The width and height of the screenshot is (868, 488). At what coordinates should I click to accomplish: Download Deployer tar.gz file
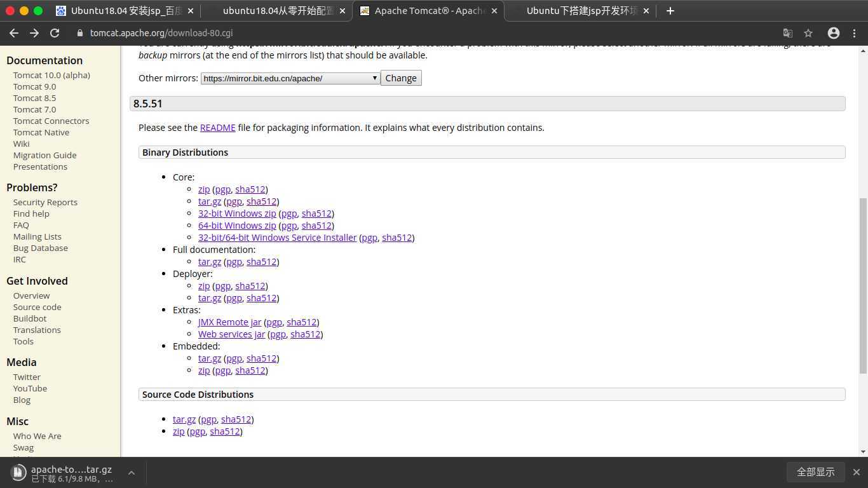pyautogui.click(x=210, y=298)
